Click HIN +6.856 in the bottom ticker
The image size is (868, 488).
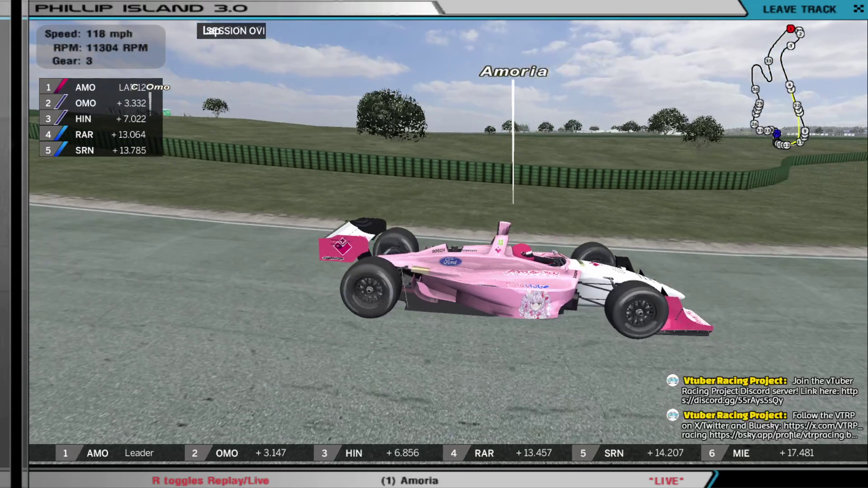point(378,453)
